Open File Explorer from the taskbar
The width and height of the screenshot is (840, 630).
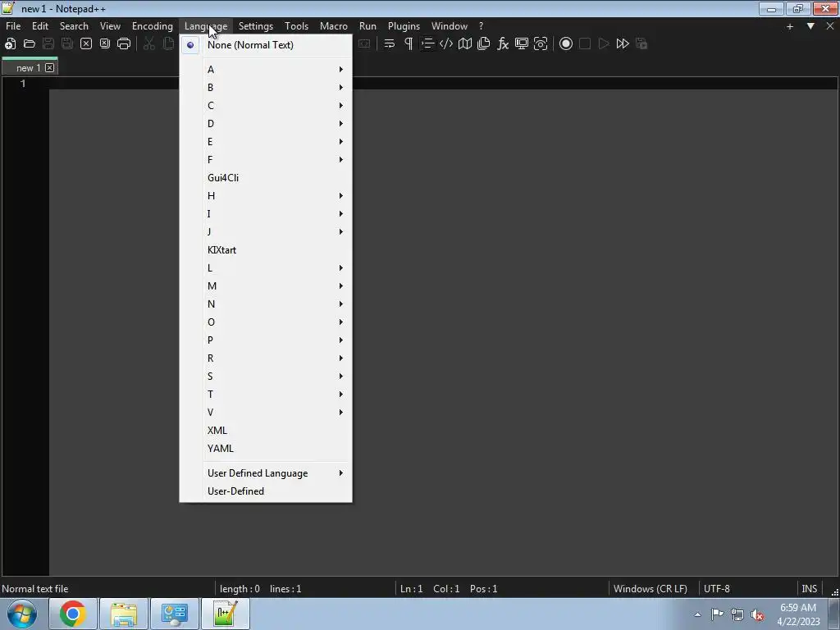(124, 614)
